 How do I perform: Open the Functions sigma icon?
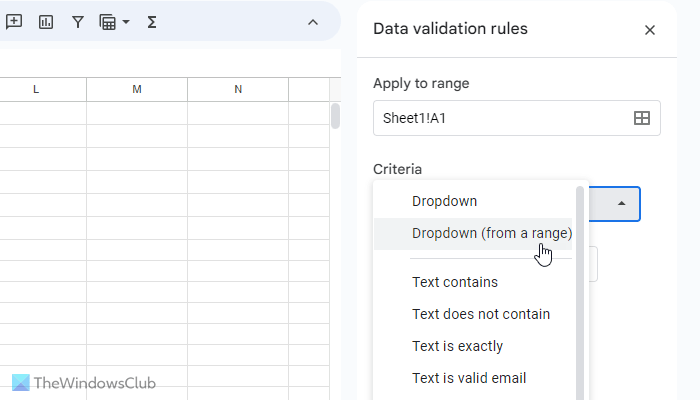(x=152, y=21)
